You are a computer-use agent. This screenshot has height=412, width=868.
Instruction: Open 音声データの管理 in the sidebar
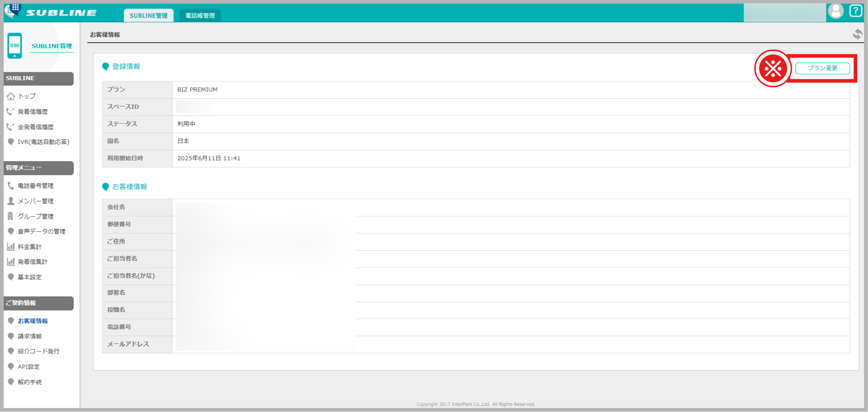click(x=42, y=231)
